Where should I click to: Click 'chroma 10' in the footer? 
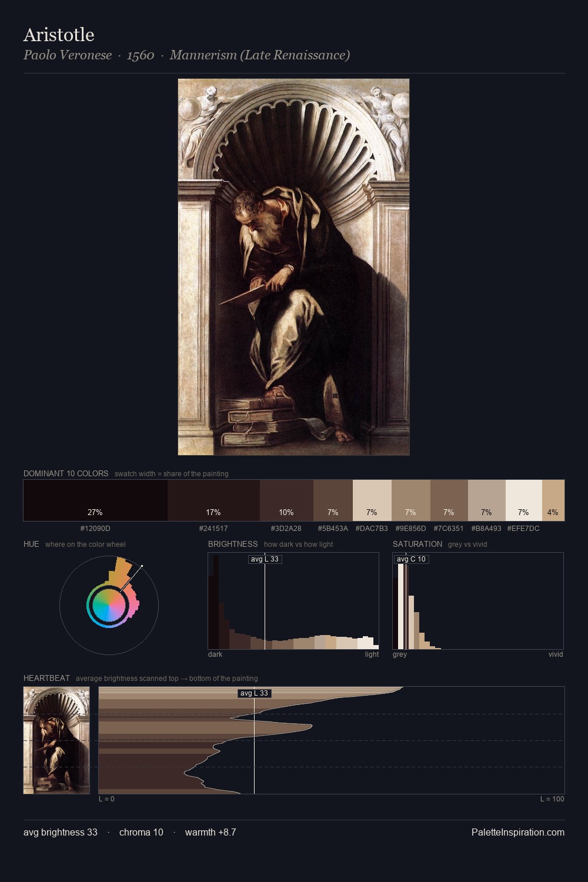141,833
